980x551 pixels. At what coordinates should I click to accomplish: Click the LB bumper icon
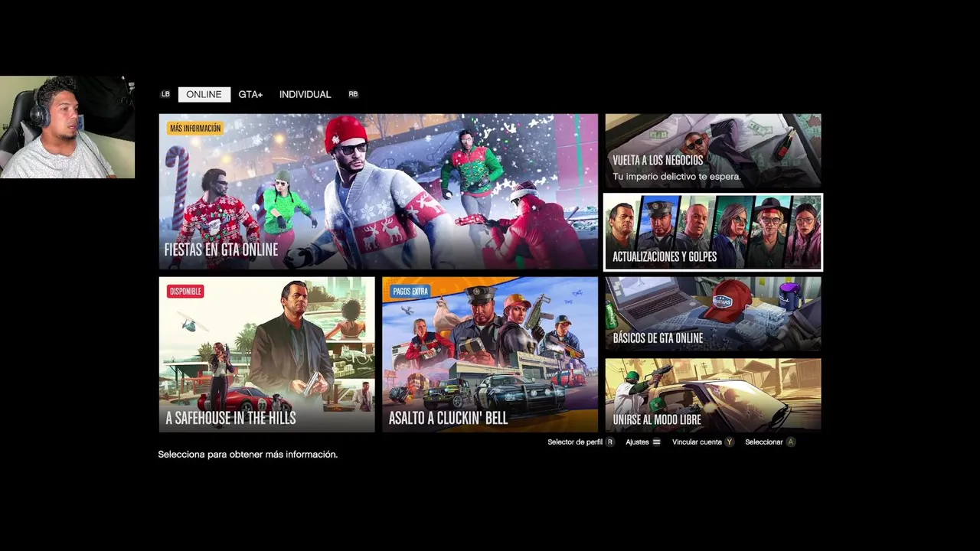pos(165,94)
